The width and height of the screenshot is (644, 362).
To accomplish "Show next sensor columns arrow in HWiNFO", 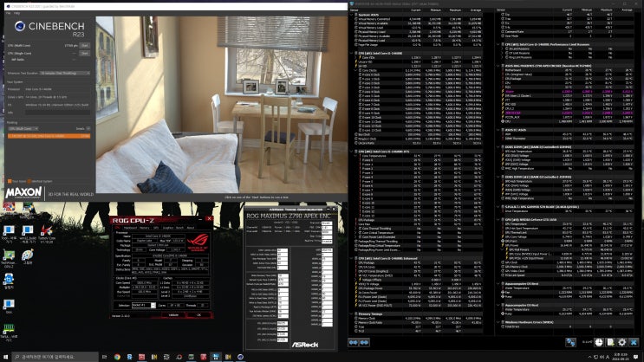I will tap(364, 342).
